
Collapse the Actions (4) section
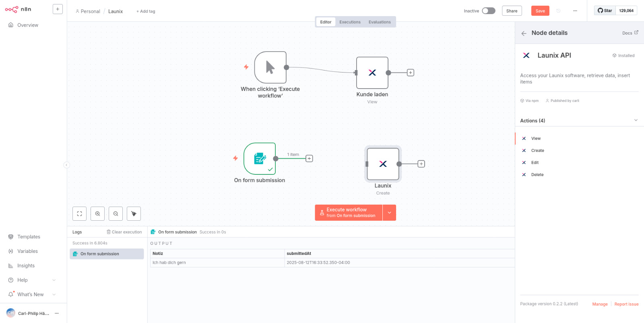(x=636, y=120)
